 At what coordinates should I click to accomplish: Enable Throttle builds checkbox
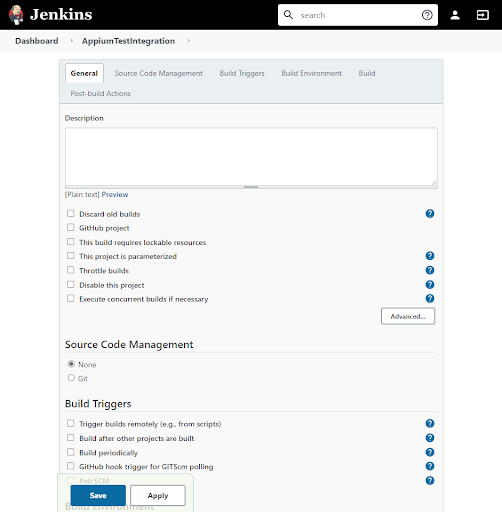point(70,270)
